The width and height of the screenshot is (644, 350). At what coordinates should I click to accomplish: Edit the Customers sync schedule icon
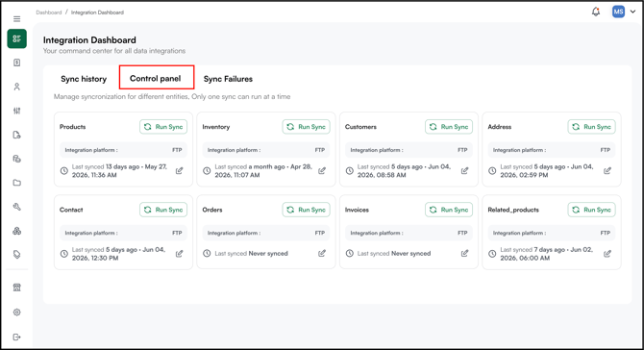(x=464, y=170)
